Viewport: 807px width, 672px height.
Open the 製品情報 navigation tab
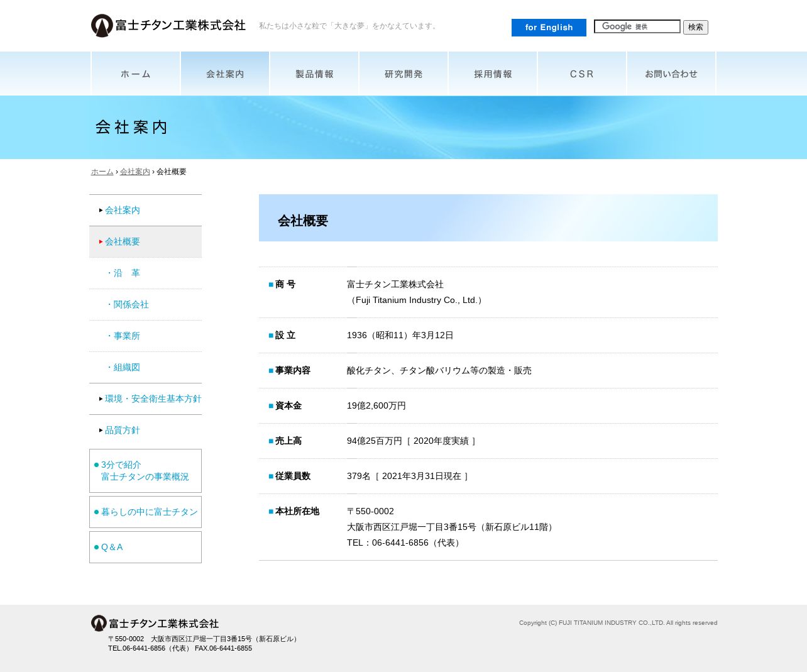314,74
